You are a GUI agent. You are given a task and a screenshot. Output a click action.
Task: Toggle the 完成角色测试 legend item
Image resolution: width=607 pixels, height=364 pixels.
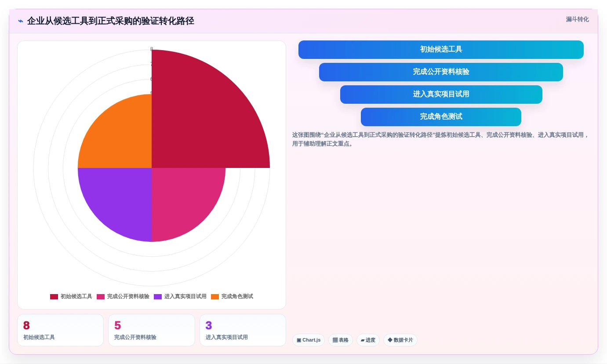point(232,297)
